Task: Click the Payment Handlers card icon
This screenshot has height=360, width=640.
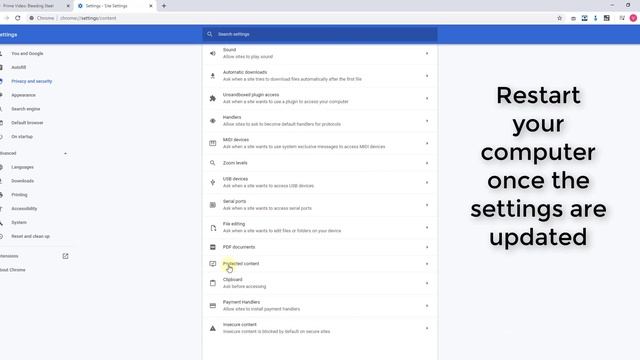Action: [x=213, y=306]
